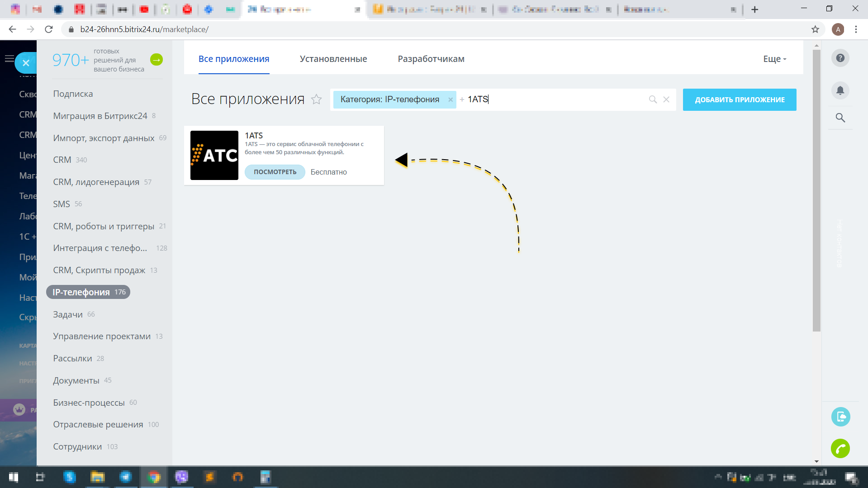Open the Help question mark icon
Image resolution: width=868 pixels, height=488 pixels.
[x=840, y=58]
